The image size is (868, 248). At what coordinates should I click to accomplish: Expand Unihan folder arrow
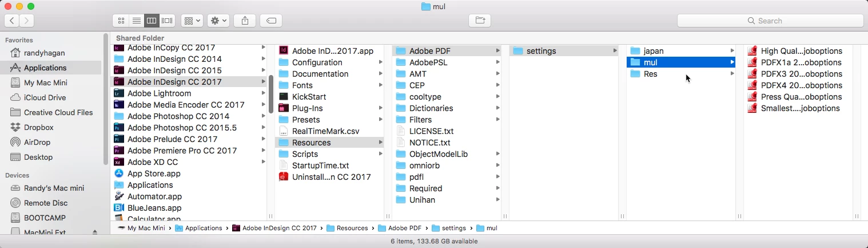498,200
